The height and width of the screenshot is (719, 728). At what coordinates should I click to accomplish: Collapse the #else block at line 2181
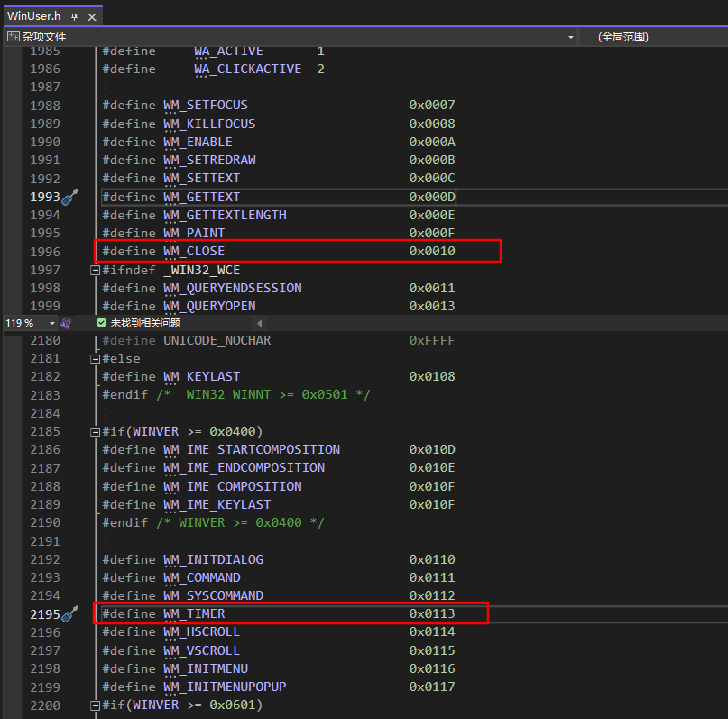point(95,358)
